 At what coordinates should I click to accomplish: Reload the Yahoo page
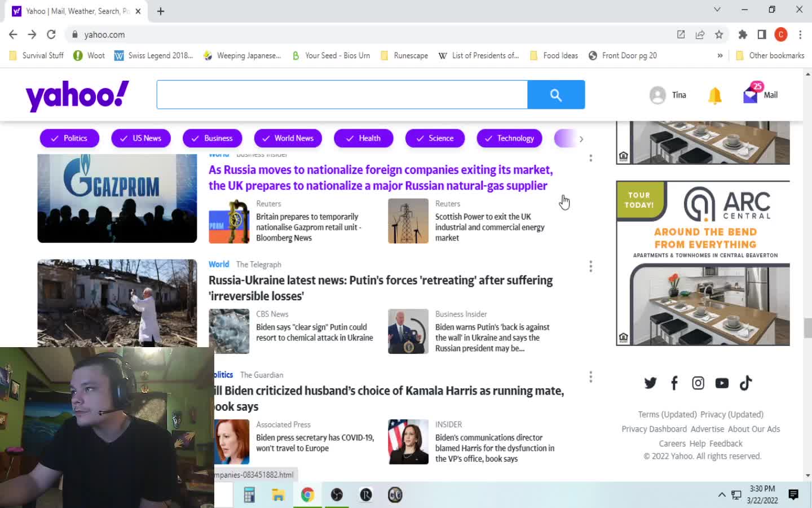51,34
